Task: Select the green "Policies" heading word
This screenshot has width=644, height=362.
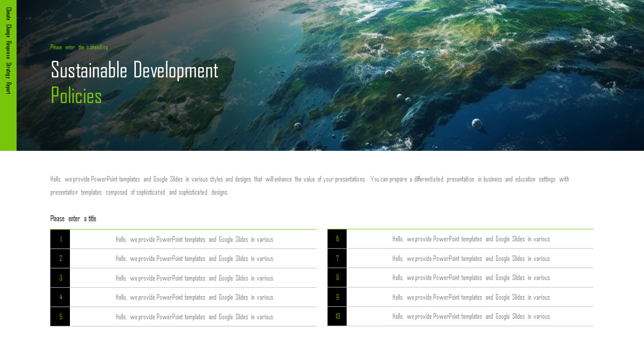Action: coord(76,96)
